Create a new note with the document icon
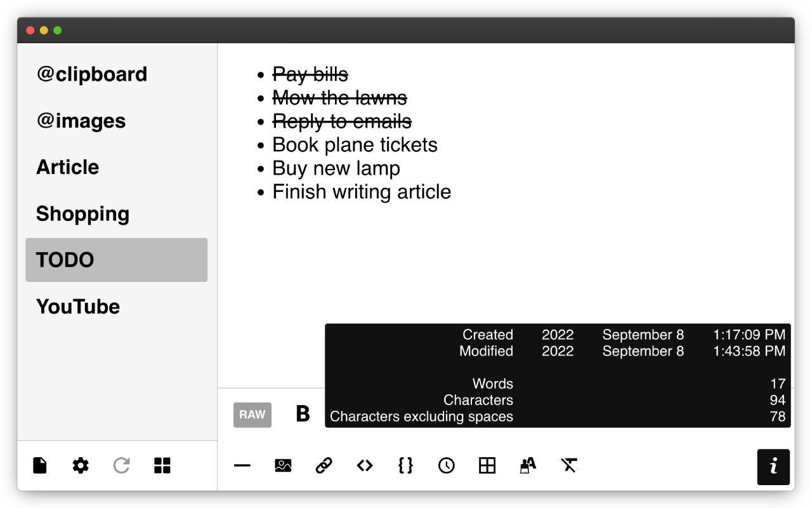 (x=40, y=465)
